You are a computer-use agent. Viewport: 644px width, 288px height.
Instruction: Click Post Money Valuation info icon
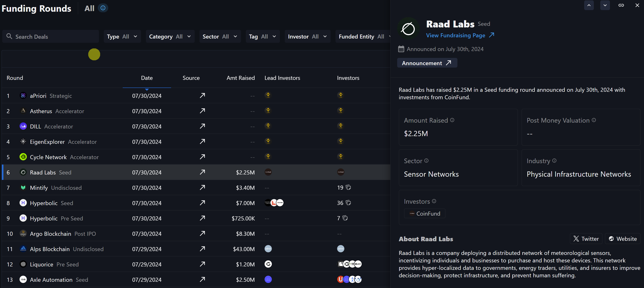coord(593,120)
